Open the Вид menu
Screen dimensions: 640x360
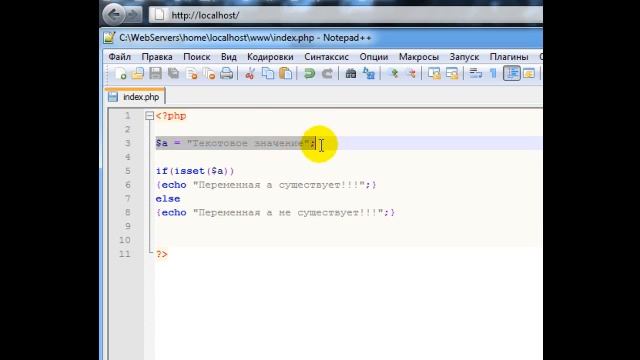point(229,57)
